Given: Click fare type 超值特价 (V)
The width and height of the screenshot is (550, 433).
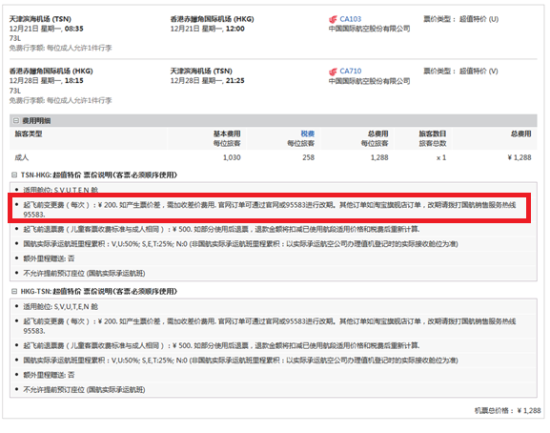Looking at the screenshot, I should tap(479, 71).
